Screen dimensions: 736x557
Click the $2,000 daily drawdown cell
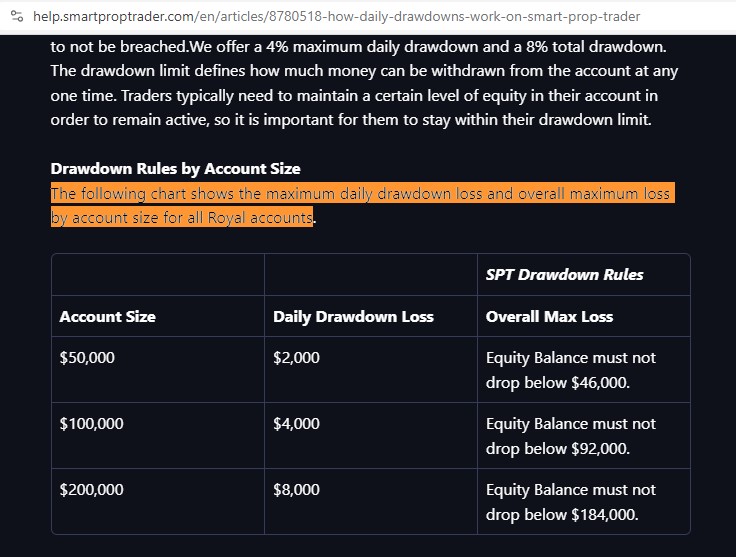coord(296,357)
